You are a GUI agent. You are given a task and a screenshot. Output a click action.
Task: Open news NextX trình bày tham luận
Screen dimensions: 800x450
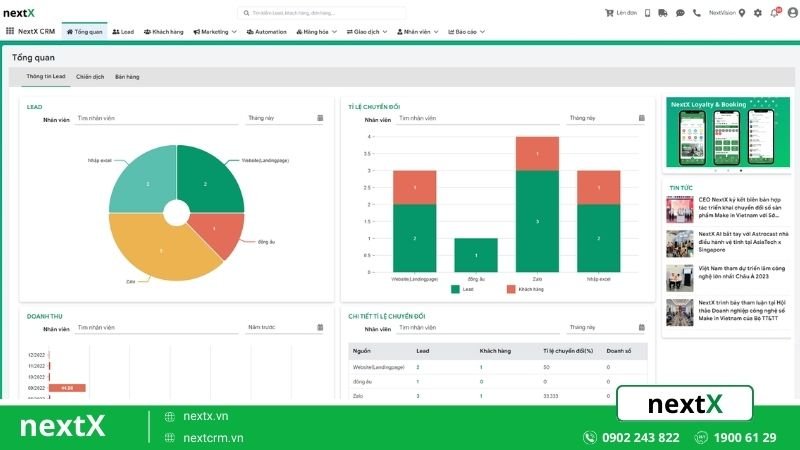click(741, 310)
